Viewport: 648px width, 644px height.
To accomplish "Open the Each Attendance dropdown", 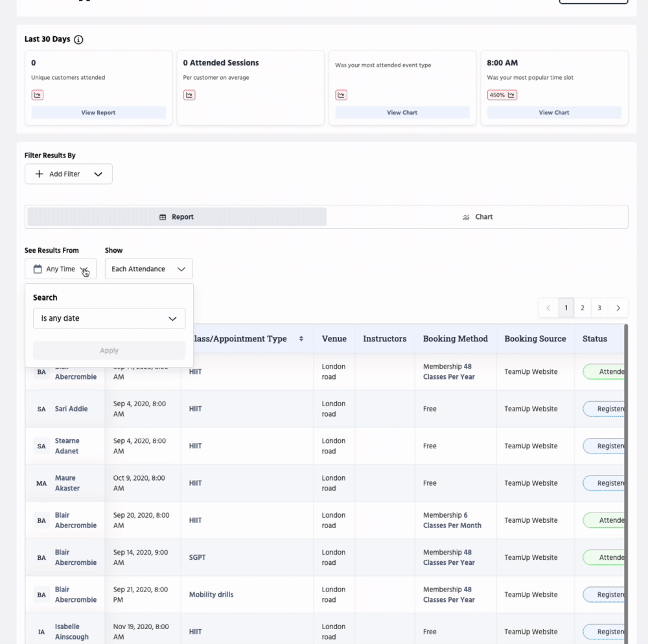I will (148, 269).
